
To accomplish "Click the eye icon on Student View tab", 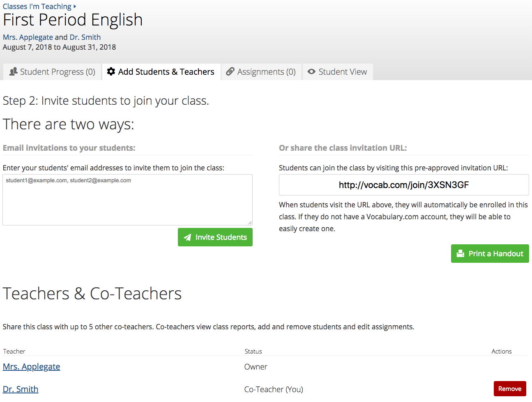I will pyautogui.click(x=312, y=71).
